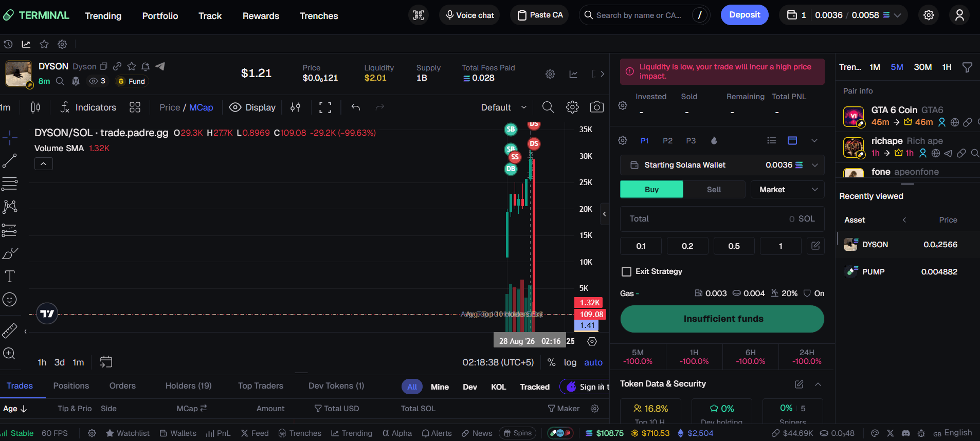Screen dimensions: 980x441
Task: Select the Sell side toggle
Action: point(714,190)
